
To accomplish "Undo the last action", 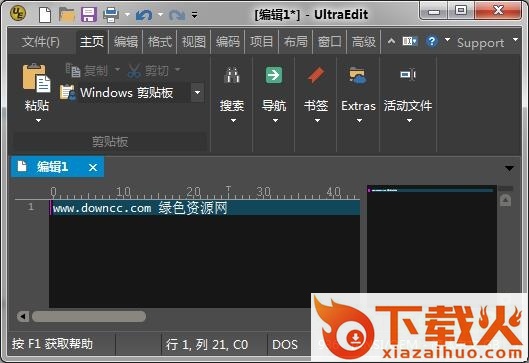I will click(144, 15).
